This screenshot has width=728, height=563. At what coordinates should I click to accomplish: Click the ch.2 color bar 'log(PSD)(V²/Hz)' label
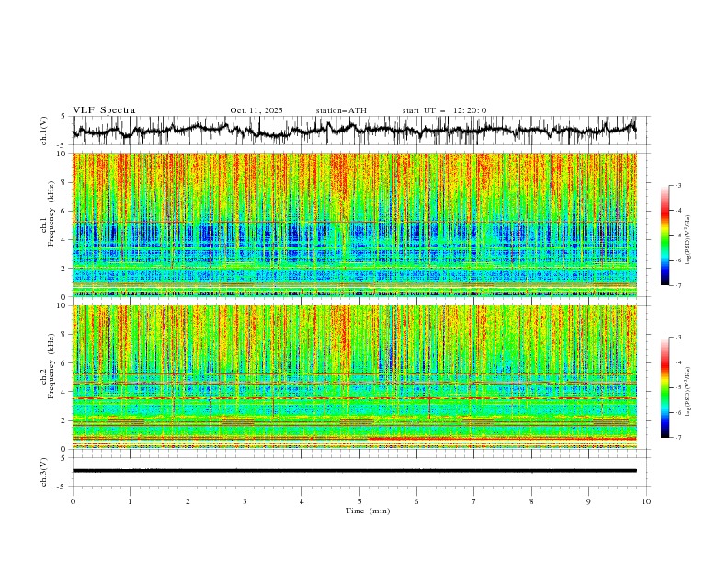(x=689, y=391)
